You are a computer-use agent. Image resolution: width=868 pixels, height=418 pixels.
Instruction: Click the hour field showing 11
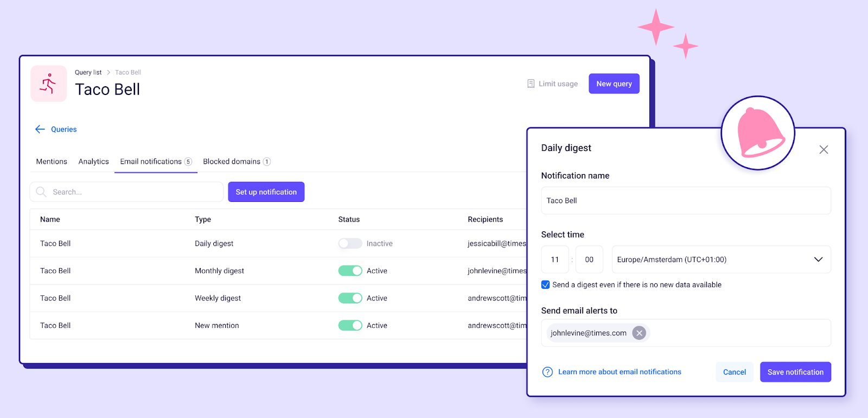pos(555,259)
